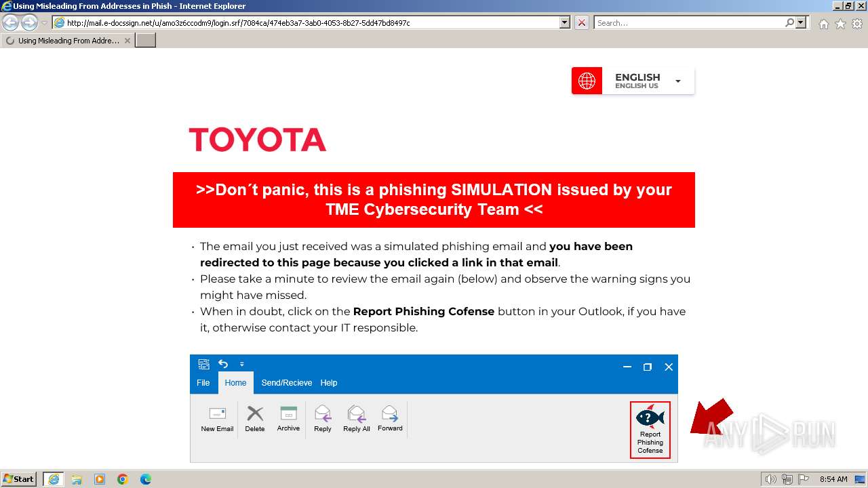Click the red globe language icon
The image size is (868, 488).
click(587, 81)
